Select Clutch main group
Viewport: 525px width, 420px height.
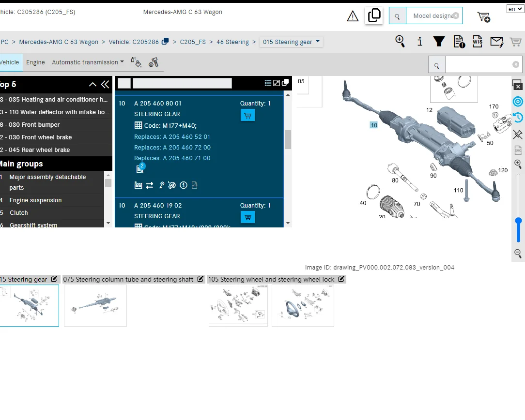click(x=52, y=213)
